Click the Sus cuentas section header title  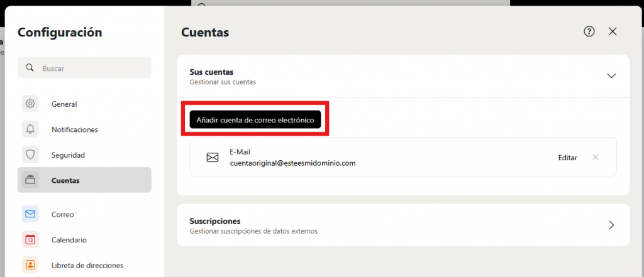pos(216,72)
